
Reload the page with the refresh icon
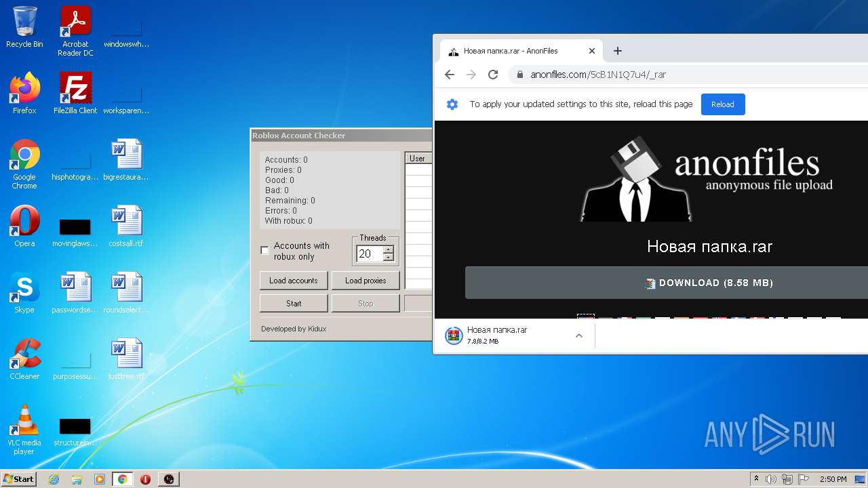493,75
